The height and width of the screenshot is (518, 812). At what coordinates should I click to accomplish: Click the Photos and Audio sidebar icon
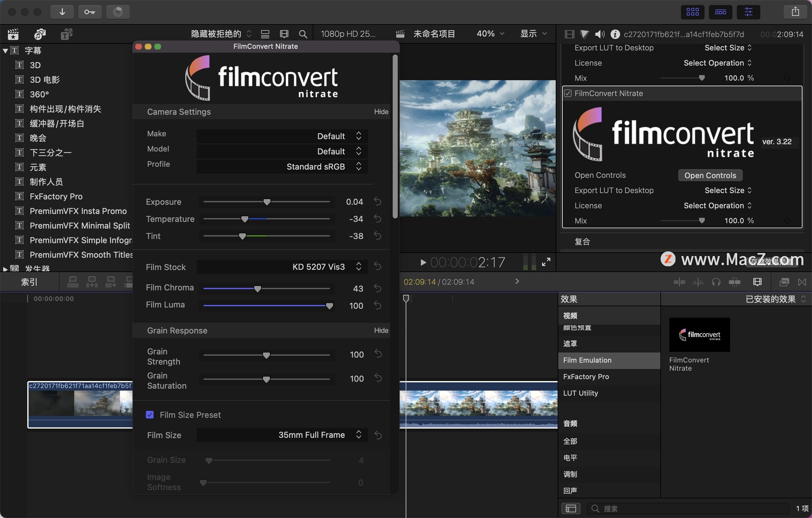point(40,34)
